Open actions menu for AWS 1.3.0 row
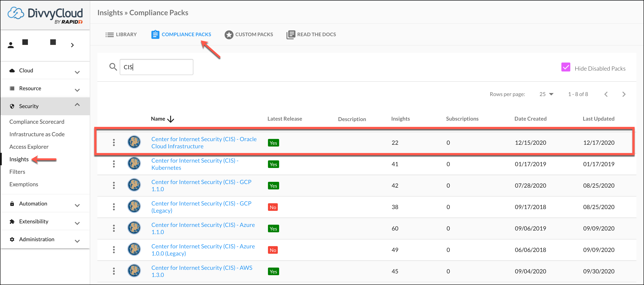The image size is (644, 285). [114, 272]
